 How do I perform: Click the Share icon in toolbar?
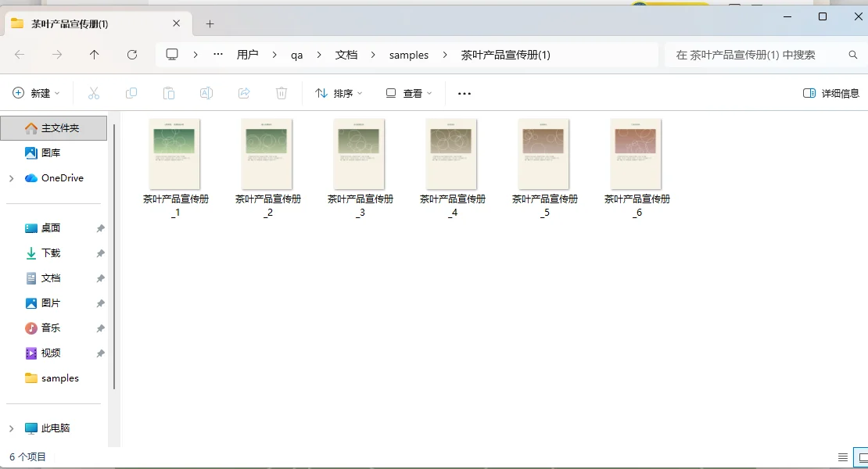(244, 94)
